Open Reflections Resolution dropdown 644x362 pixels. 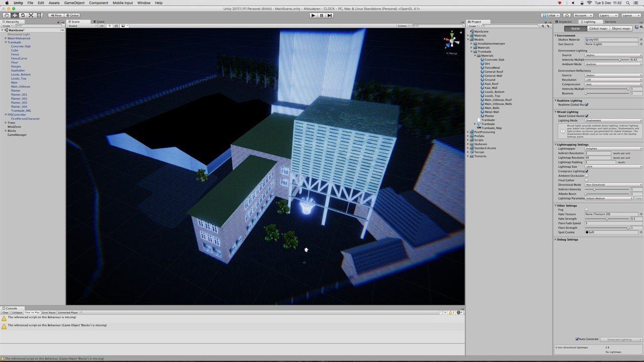click(x=613, y=80)
